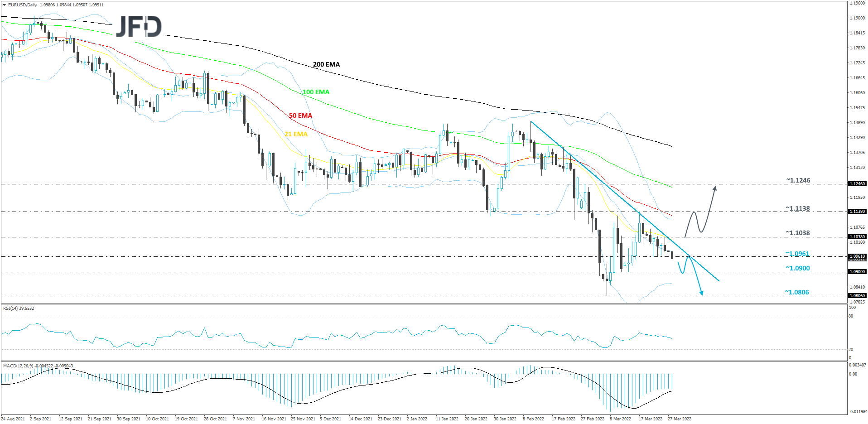Select the 200 EMA label on chart
The image size is (868, 424).
[327, 64]
